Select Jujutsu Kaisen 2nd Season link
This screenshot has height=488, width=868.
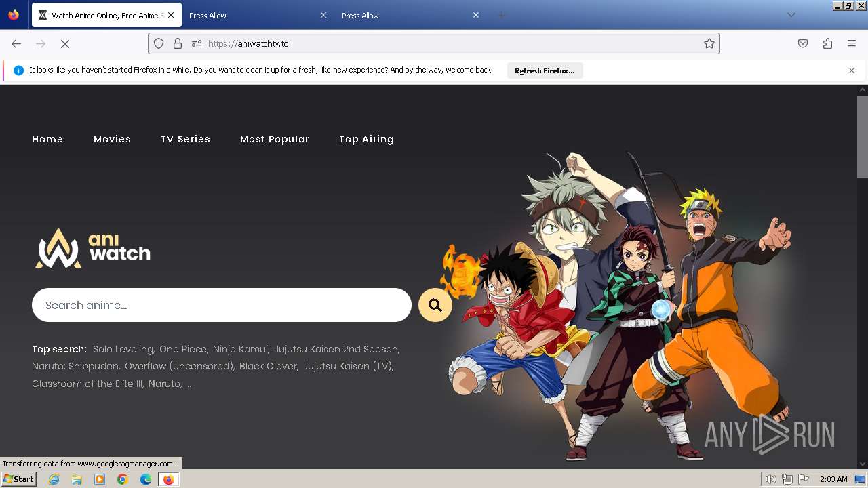tap(336, 349)
